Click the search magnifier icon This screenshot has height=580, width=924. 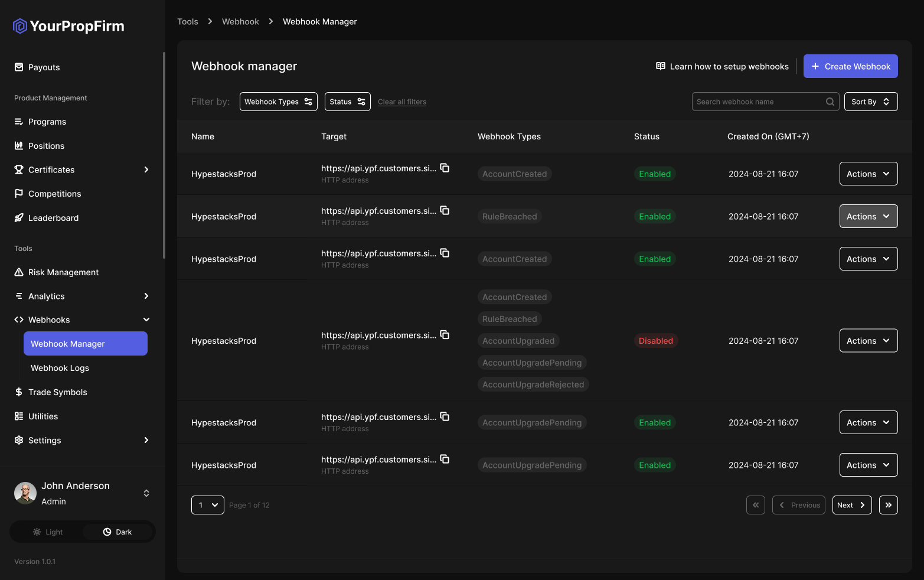830,102
